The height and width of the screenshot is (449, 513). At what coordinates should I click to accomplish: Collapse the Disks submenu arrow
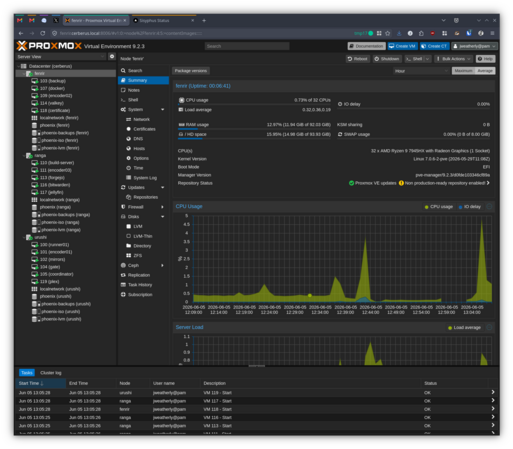(163, 217)
